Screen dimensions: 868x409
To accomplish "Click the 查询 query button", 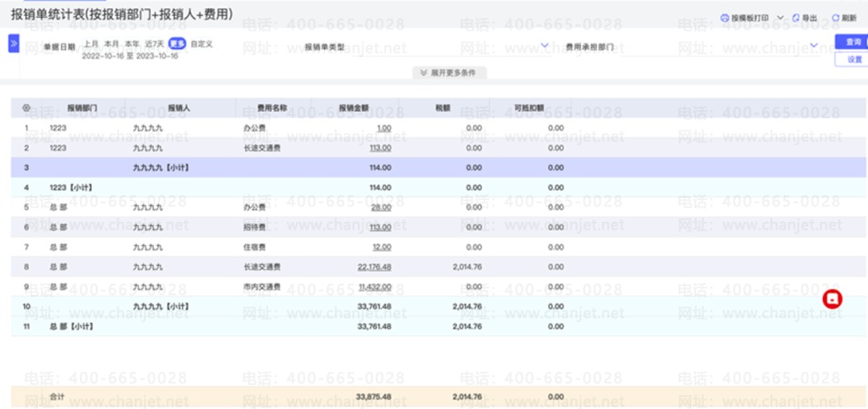I will pyautogui.click(x=853, y=42).
